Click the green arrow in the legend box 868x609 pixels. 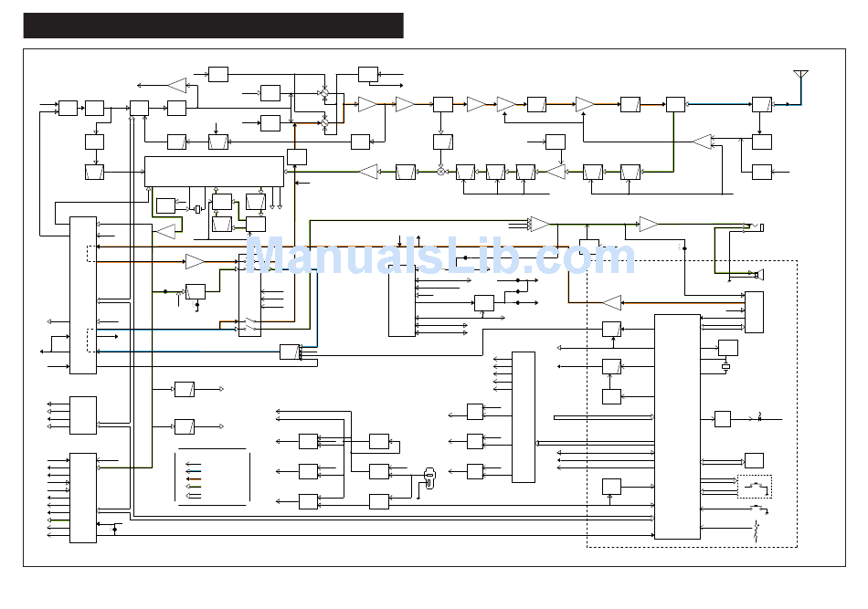193,487
